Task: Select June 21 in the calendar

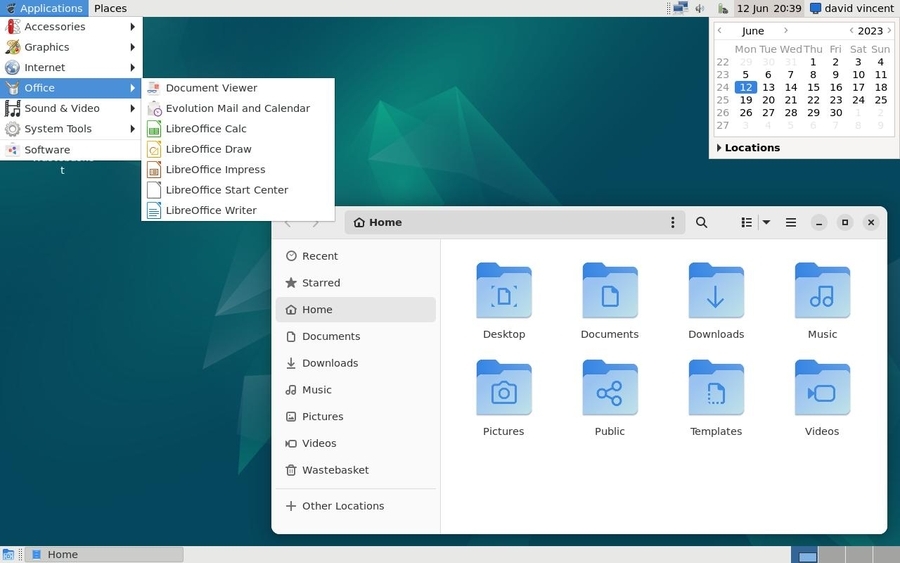Action: 791,100
